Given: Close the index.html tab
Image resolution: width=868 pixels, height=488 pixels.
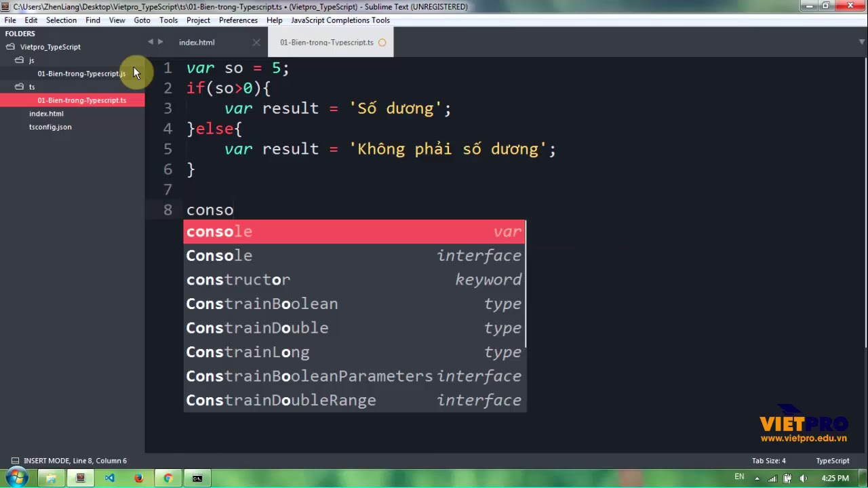Looking at the screenshot, I should coord(256,43).
